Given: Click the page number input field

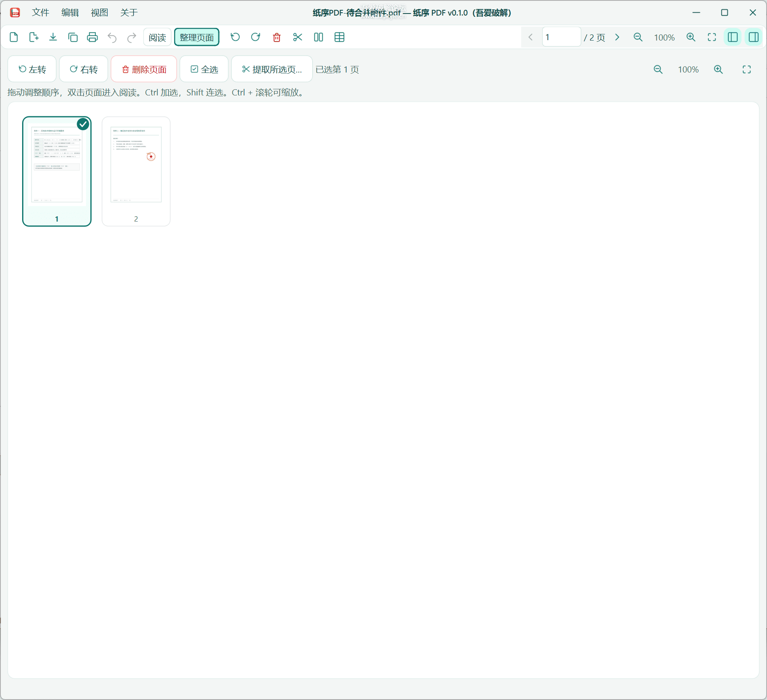Looking at the screenshot, I should click(x=561, y=37).
